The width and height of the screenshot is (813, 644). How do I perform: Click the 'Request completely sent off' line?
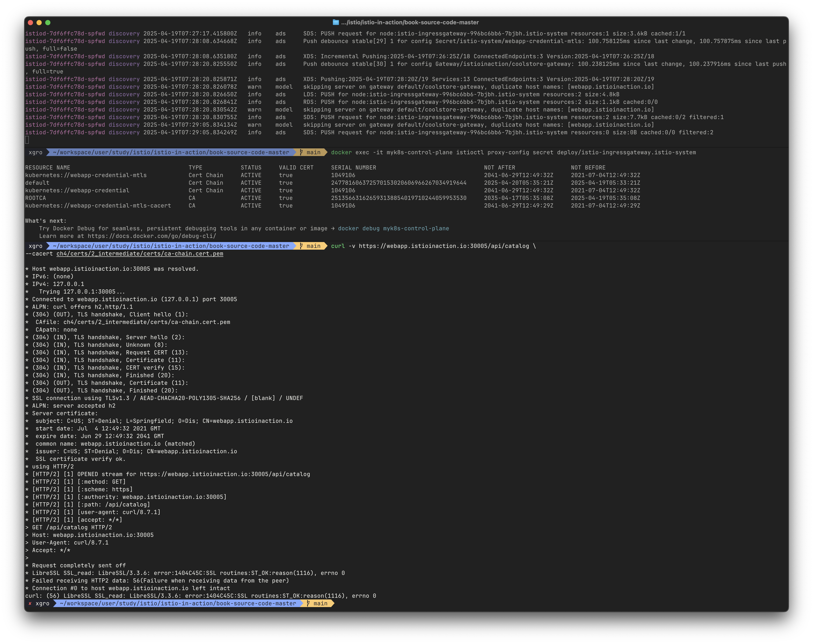pyautogui.click(x=75, y=565)
